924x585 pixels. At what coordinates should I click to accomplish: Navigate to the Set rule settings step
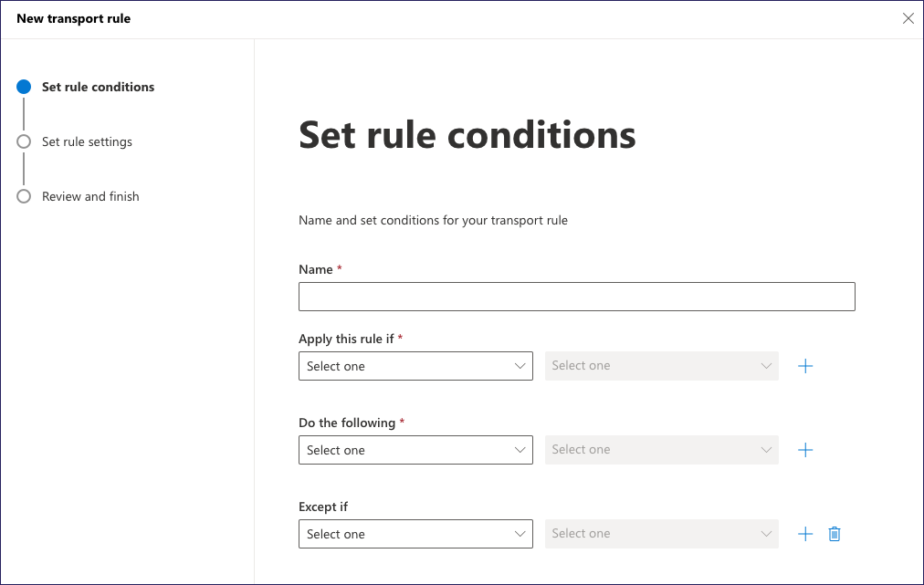(x=87, y=141)
